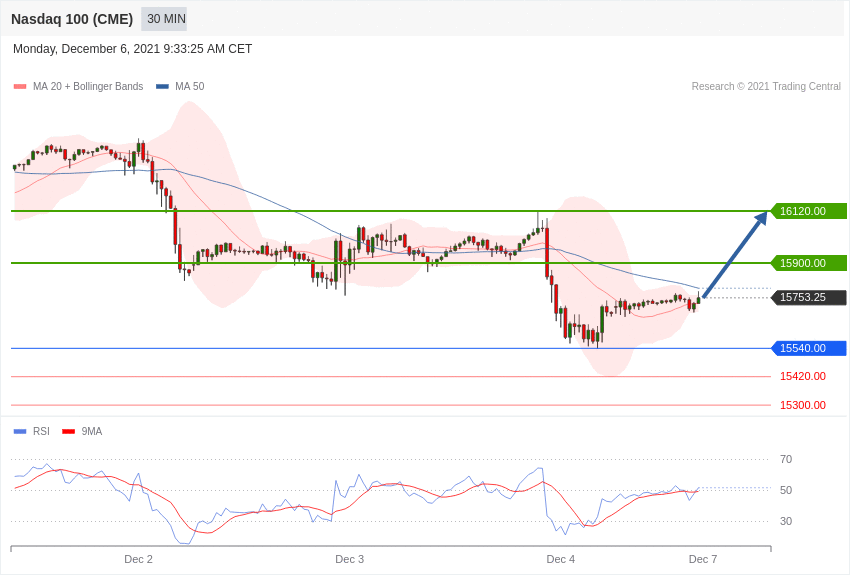Screen dimensions: 850x576
Task: Click the RSI legend label
Action: click(x=41, y=431)
